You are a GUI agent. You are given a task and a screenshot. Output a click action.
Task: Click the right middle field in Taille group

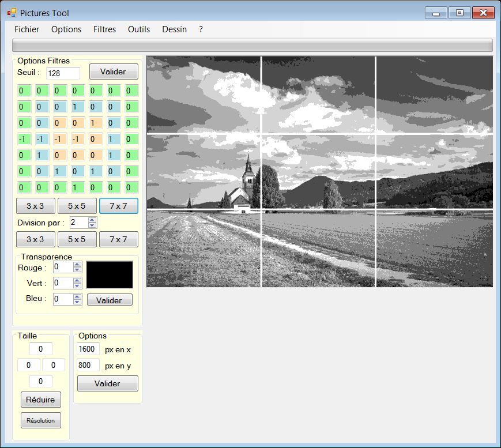54,365
